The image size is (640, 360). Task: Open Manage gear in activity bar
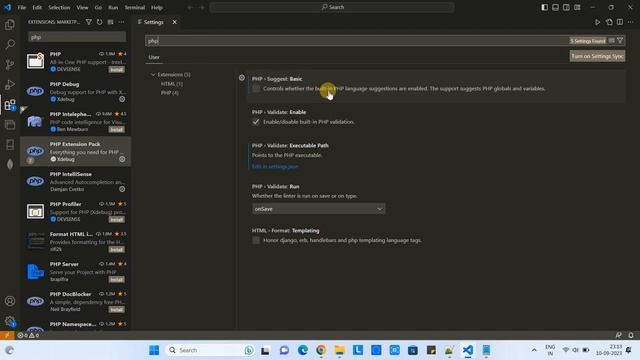coord(10,321)
